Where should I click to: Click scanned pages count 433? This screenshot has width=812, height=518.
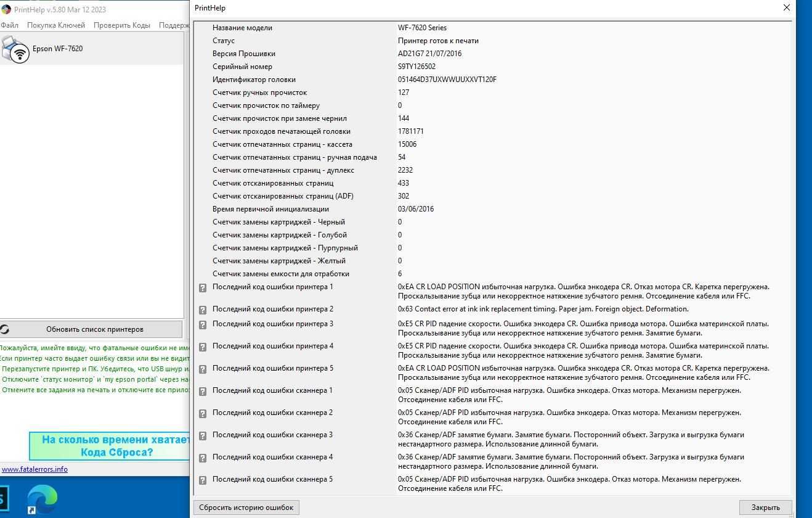point(404,183)
